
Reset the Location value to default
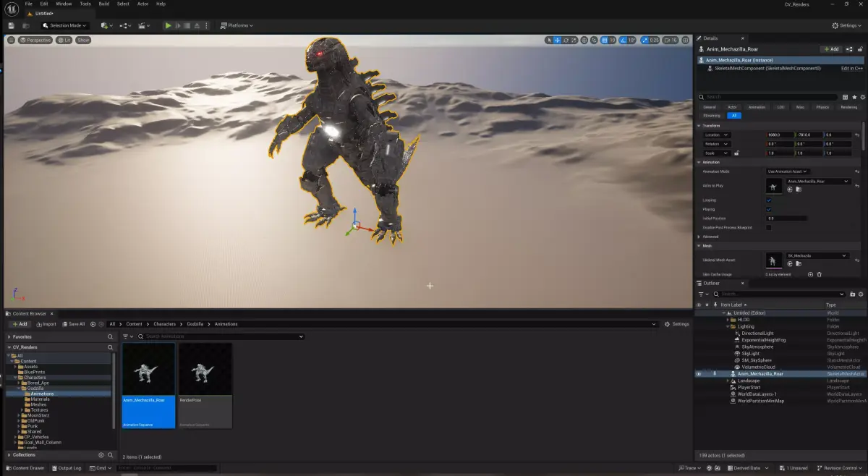857,135
